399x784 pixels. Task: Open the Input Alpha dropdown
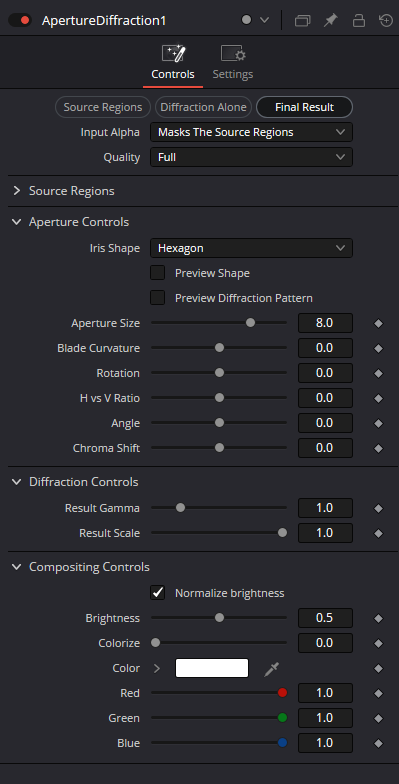tap(252, 132)
